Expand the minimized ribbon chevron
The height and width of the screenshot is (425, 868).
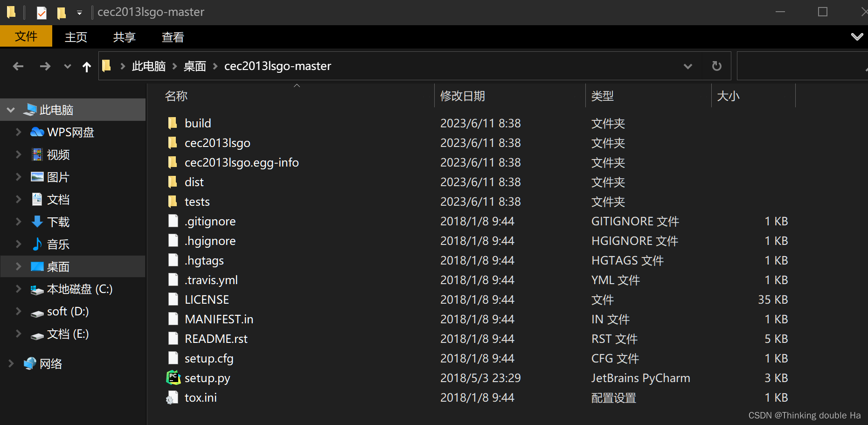coord(857,36)
